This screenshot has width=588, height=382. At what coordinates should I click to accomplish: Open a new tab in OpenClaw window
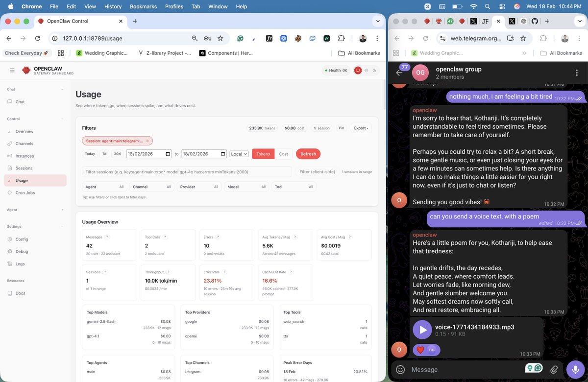[x=135, y=21]
